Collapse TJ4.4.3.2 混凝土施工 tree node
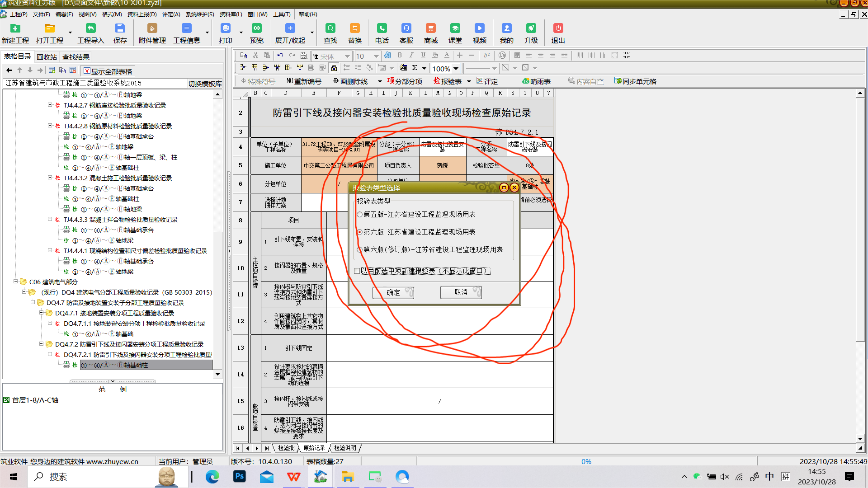Image resolution: width=868 pixels, height=488 pixels. (x=50, y=178)
